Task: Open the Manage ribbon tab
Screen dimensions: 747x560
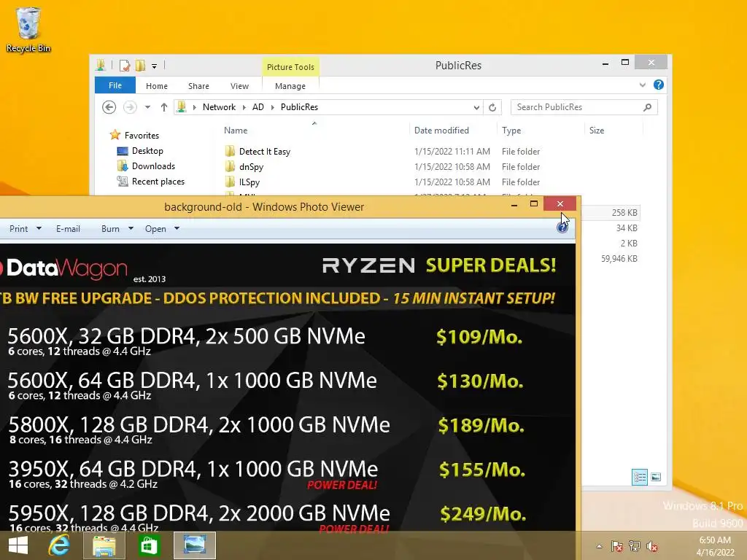Action: tap(290, 86)
